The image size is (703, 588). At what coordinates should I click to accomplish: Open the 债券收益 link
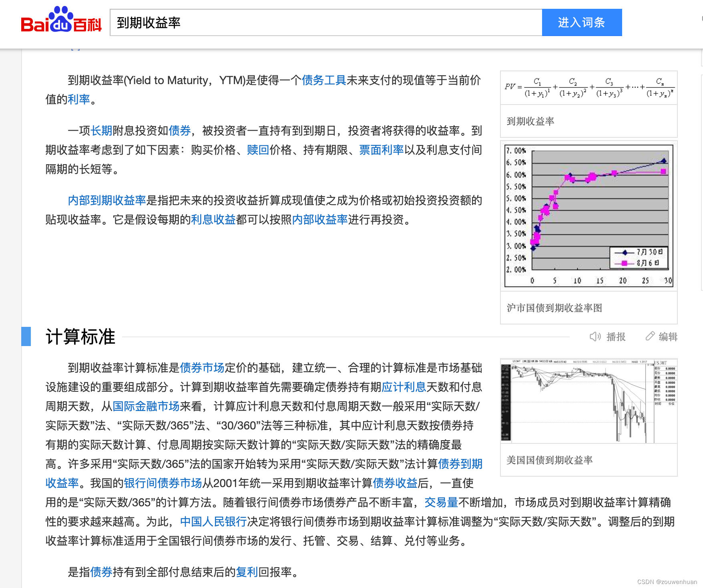pos(395,483)
